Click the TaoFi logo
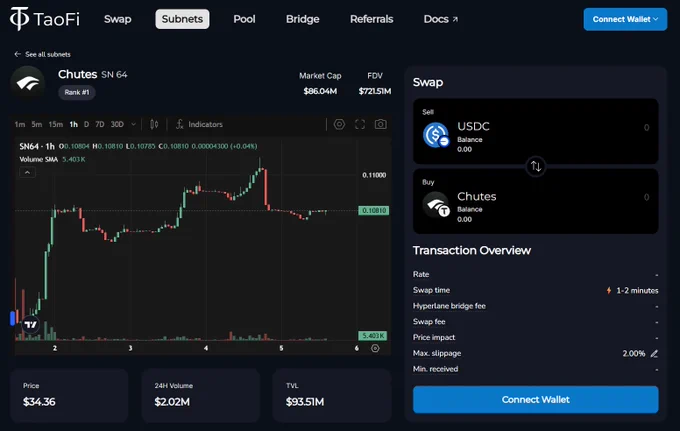 pos(45,19)
